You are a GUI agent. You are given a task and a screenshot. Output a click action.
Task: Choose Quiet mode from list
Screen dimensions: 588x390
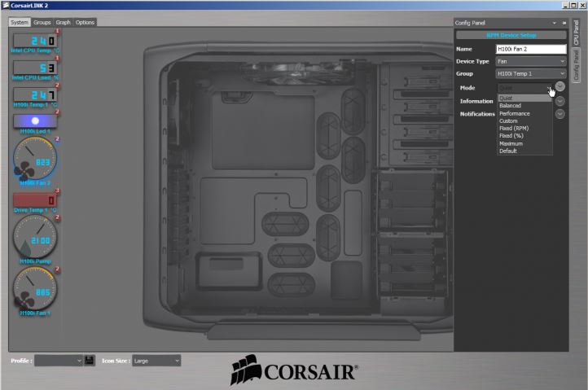(x=524, y=98)
